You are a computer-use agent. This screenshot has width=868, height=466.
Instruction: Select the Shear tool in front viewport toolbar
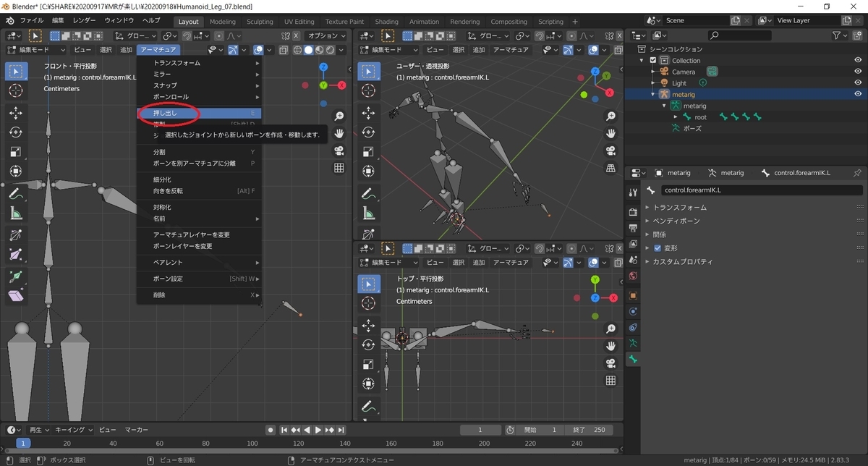[x=15, y=296]
